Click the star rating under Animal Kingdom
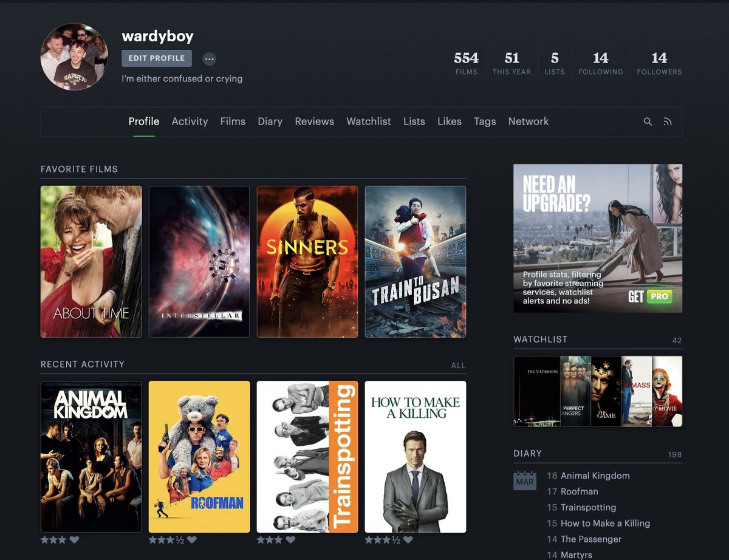Viewport: 729px width, 560px height. coord(53,539)
